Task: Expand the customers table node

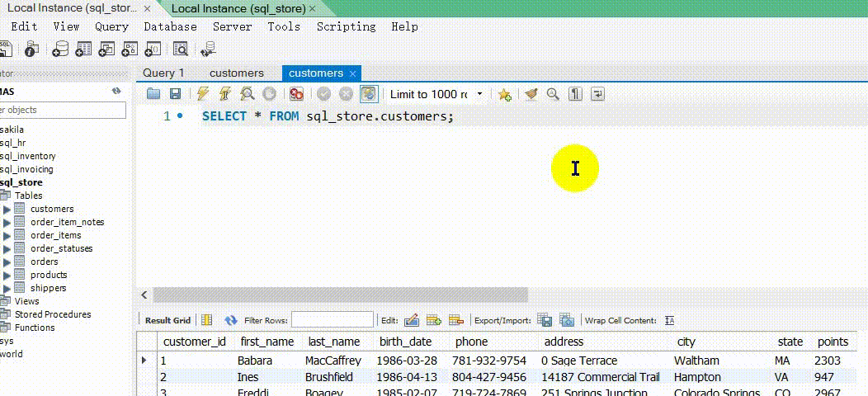Action: [7, 210]
